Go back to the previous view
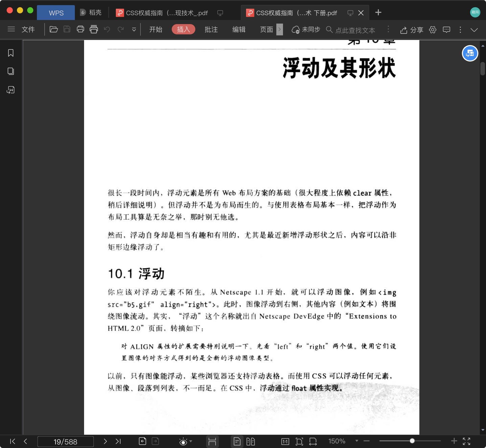The width and height of the screenshot is (486, 448). 143,441
